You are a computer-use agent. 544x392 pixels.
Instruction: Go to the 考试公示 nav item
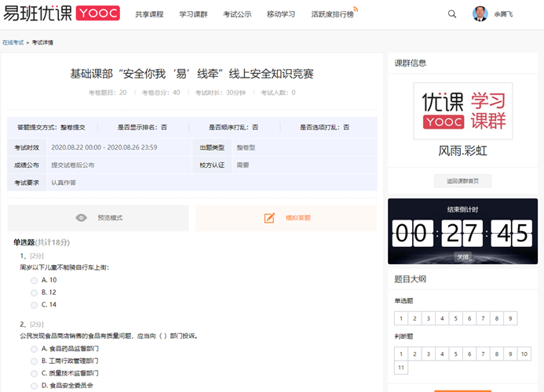pyautogui.click(x=237, y=14)
